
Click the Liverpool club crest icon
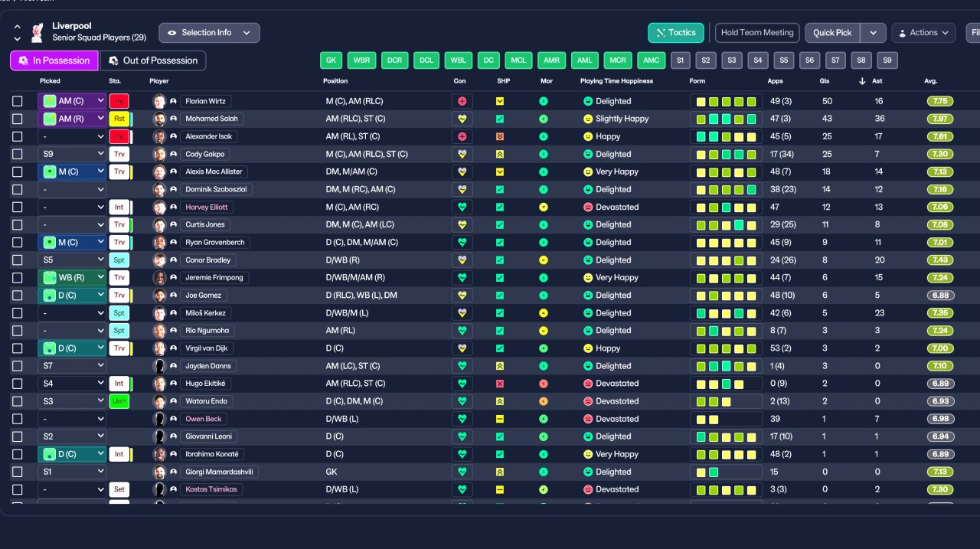(37, 32)
